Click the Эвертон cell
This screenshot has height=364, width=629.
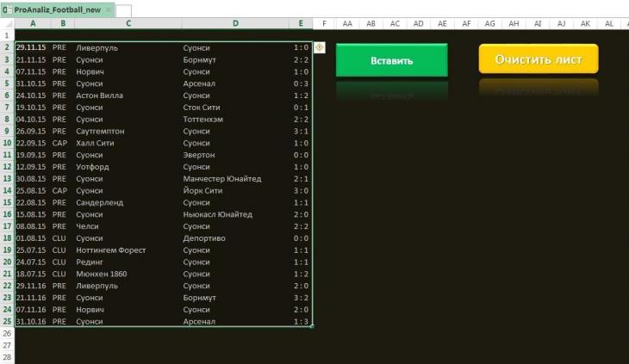(x=235, y=155)
